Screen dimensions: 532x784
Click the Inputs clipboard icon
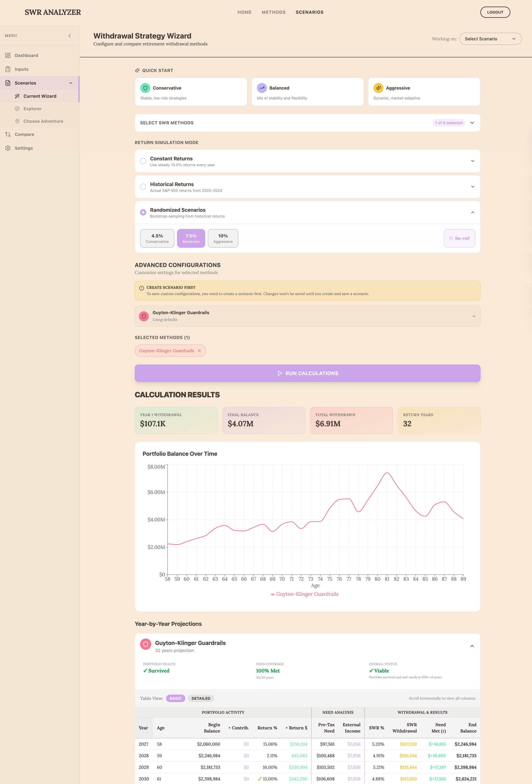(8, 69)
